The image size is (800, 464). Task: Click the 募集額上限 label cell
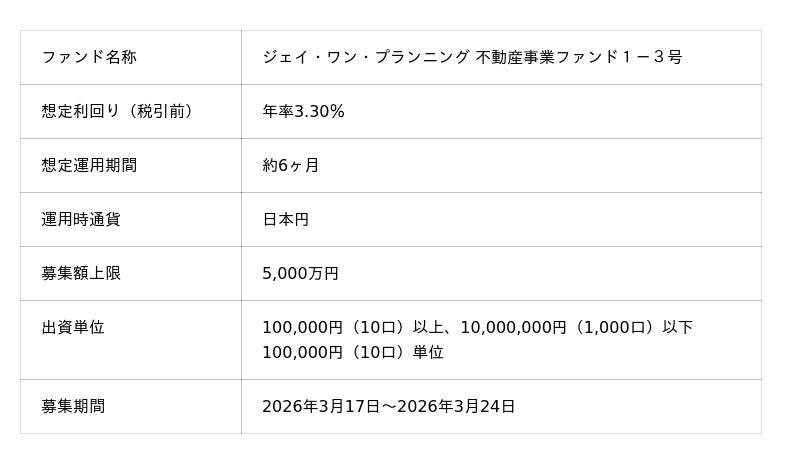pyautogui.click(x=81, y=273)
